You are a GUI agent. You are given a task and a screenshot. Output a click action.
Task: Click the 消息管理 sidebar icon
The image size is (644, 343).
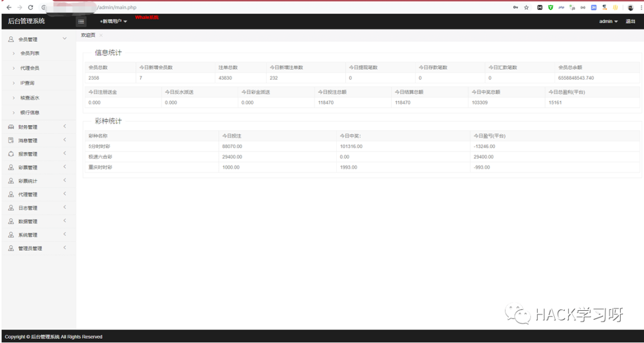11,141
